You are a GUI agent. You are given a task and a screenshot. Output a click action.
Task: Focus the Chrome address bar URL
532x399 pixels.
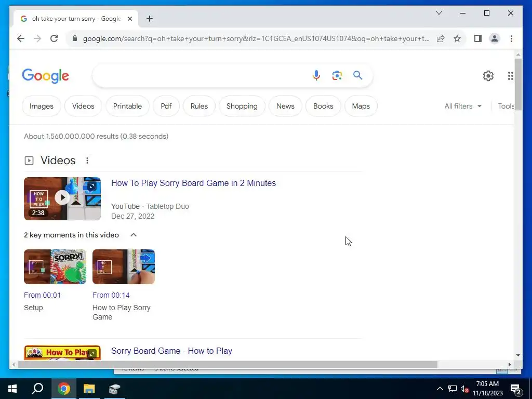256,38
